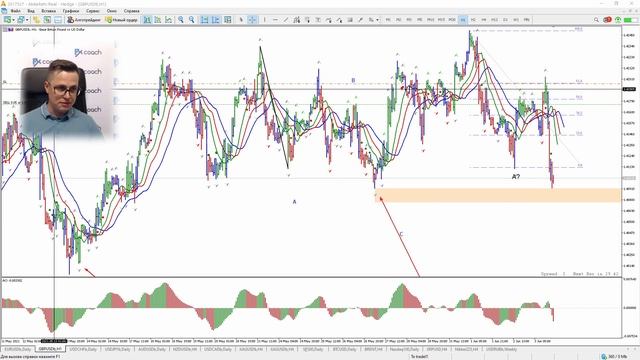Open the Сервис menu
The width and height of the screenshot is (640, 360).
[x=93, y=11]
